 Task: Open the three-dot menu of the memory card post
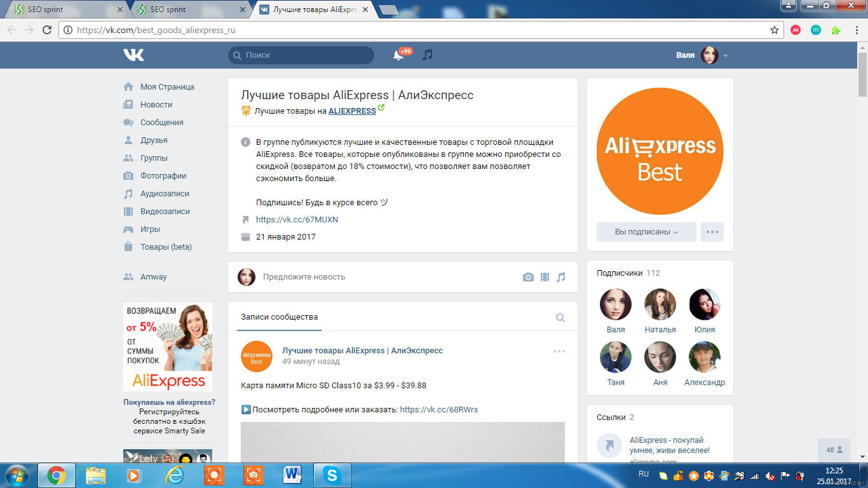(x=559, y=351)
